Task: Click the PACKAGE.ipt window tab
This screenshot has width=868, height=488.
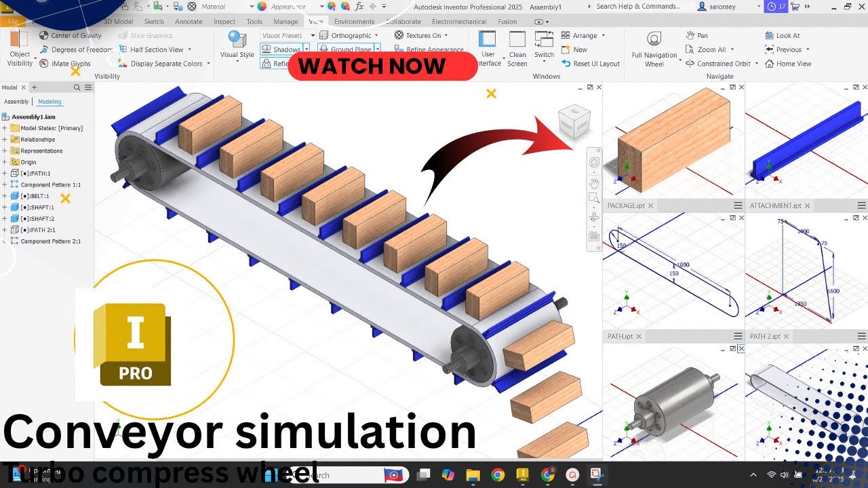Action: tap(626, 205)
